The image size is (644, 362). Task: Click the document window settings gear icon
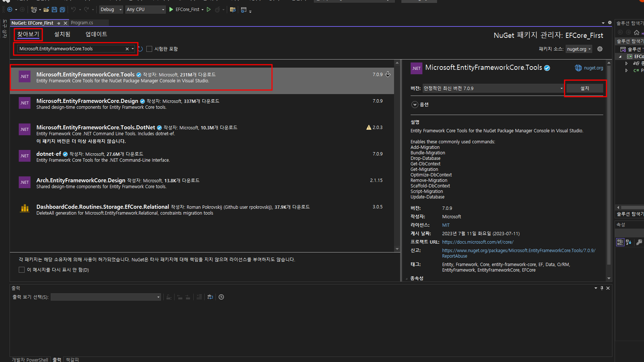pyautogui.click(x=610, y=23)
